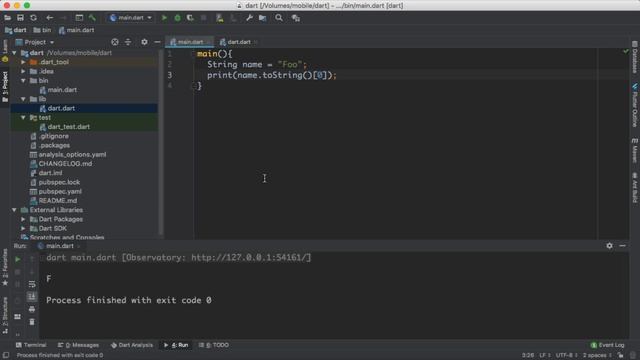The height and width of the screenshot is (360, 640).
Task: Click the Observatory URL link in console
Action: tap(249, 258)
